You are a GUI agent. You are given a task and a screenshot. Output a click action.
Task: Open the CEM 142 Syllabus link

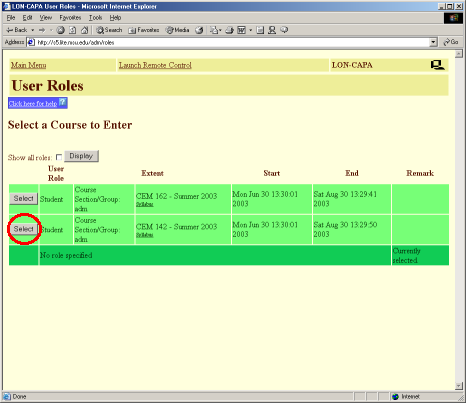click(144, 235)
